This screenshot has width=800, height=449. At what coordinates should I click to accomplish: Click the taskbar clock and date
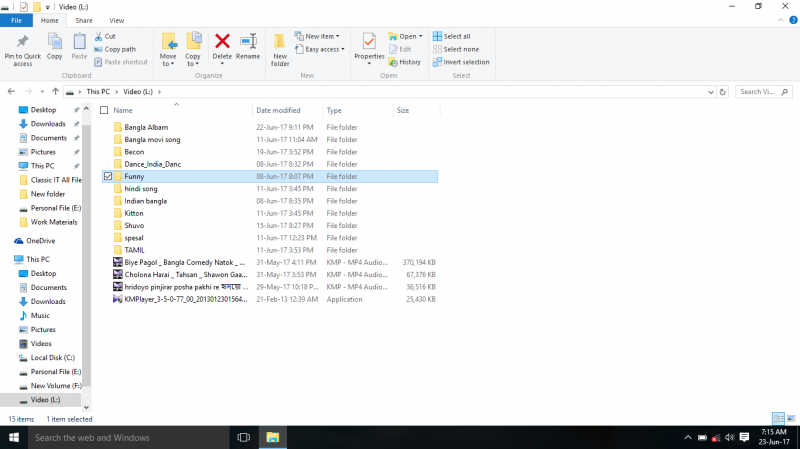point(773,437)
